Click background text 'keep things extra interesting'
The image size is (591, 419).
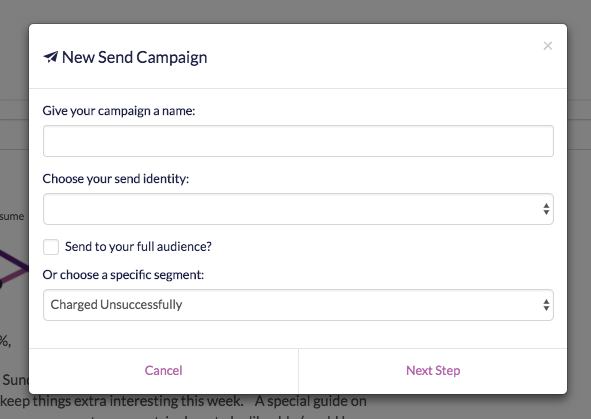pos(122,401)
